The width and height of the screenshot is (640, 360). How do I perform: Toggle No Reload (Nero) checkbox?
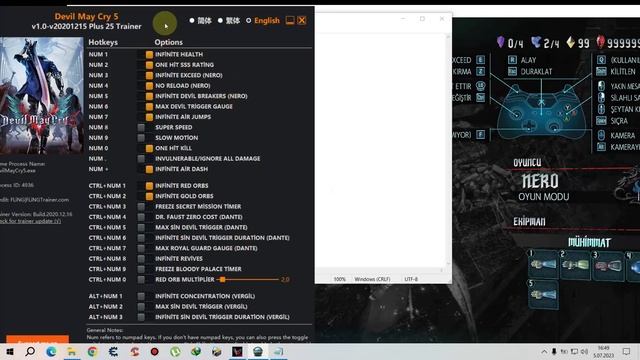[x=149, y=86]
